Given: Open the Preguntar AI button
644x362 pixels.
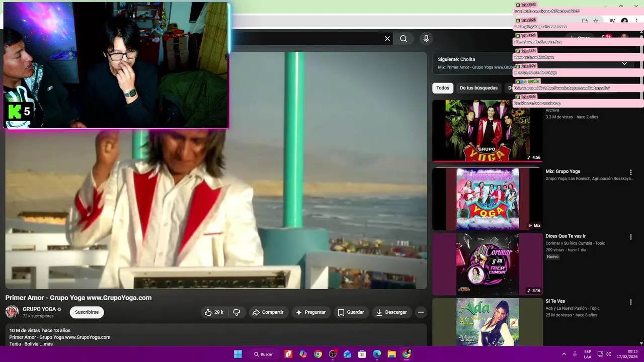Looking at the screenshot, I should pyautogui.click(x=310, y=312).
